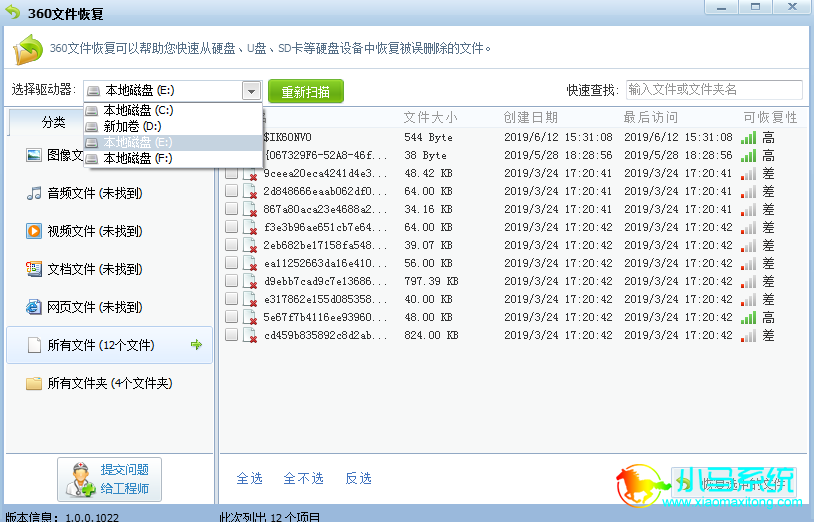The width and height of the screenshot is (814, 522).
Task: Select 所有文件 (12个文件) category
Action: coord(109,345)
